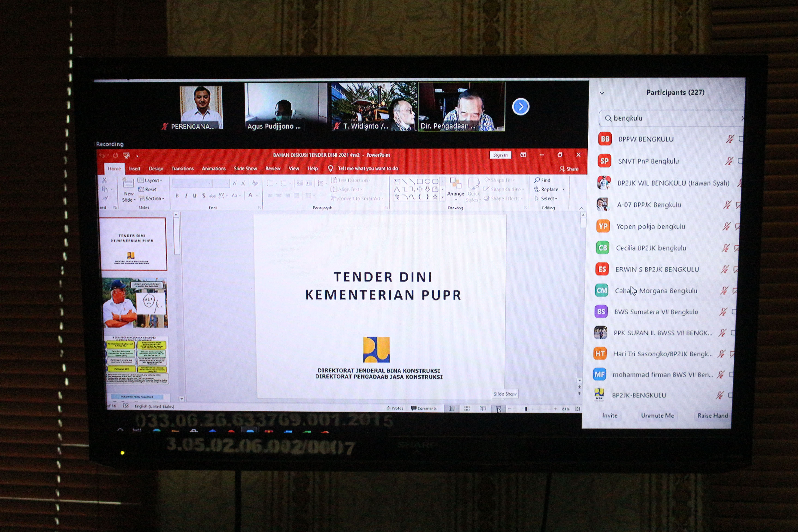Click the Slide Show view icon in status bar
The width and height of the screenshot is (798, 532).
498,409
